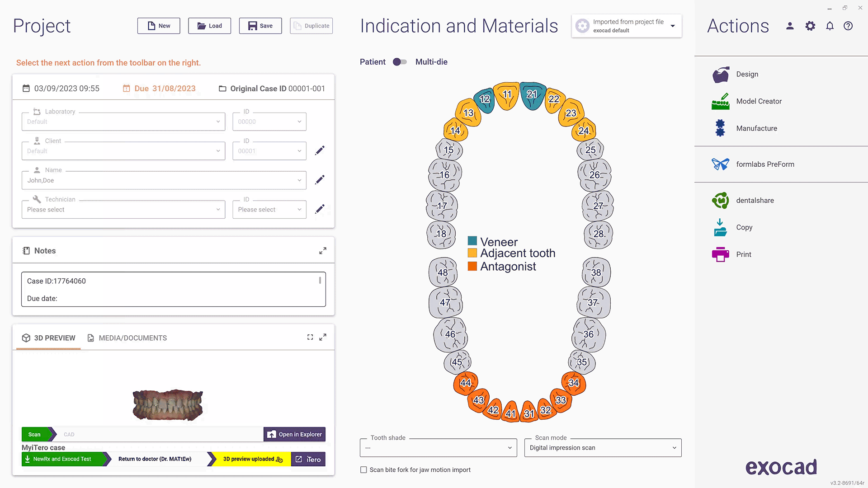Expand the Scan mode dropdown

click(672, 447)
